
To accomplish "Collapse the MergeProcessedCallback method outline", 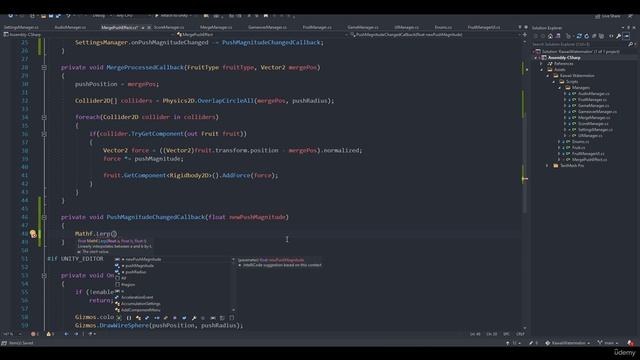I will 44,67.
